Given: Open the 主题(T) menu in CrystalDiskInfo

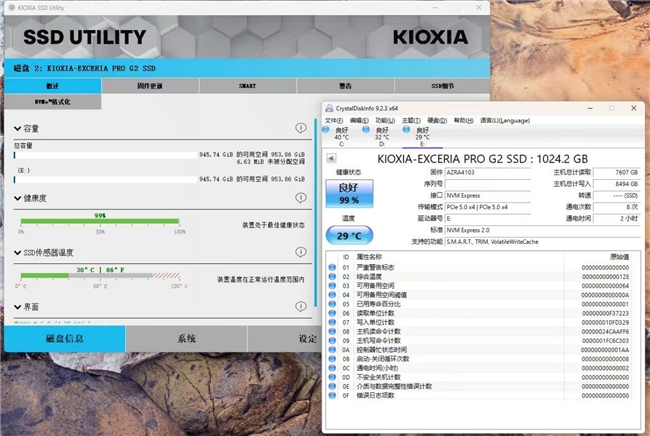Looking at the screenshot, I should (411, 121).
